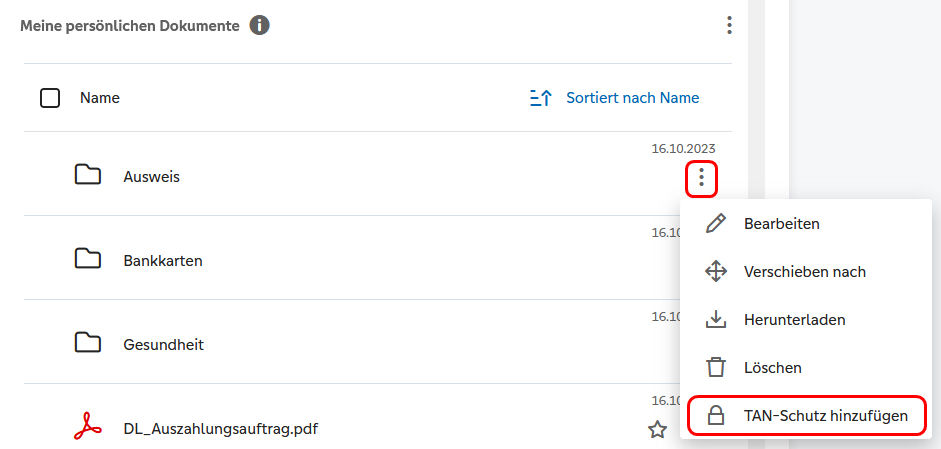This screenshot has height=449, width=941.
Task: Open the three-dot menu for Ausweis
Action: pos(701,177)
